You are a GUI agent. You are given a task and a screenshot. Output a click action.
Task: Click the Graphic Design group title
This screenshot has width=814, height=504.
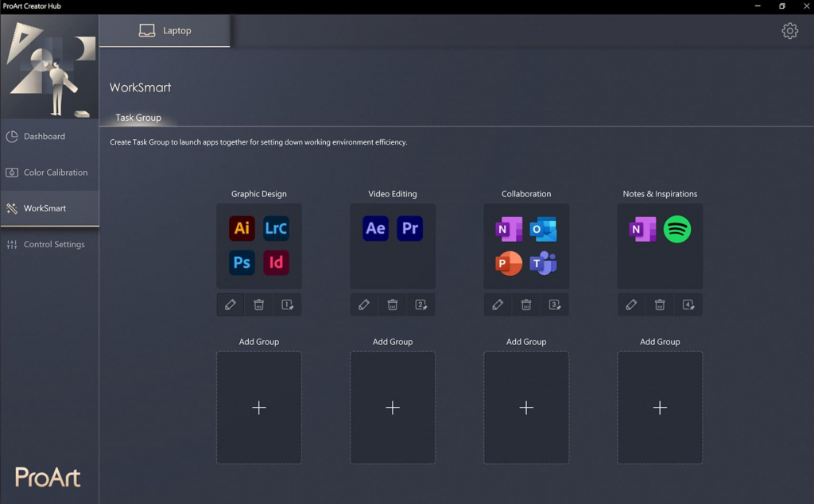[259, 194]
